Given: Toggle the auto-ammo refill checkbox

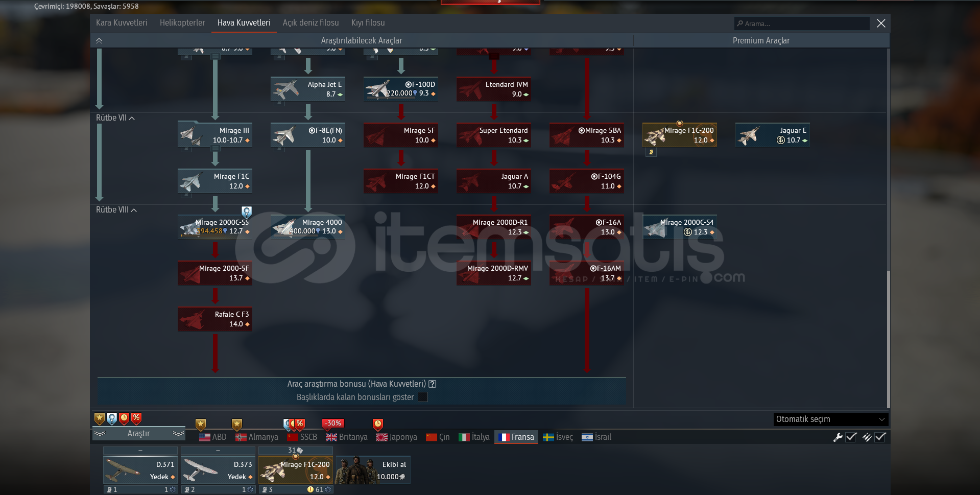Looking at the screenshot, I should point(880,437).
